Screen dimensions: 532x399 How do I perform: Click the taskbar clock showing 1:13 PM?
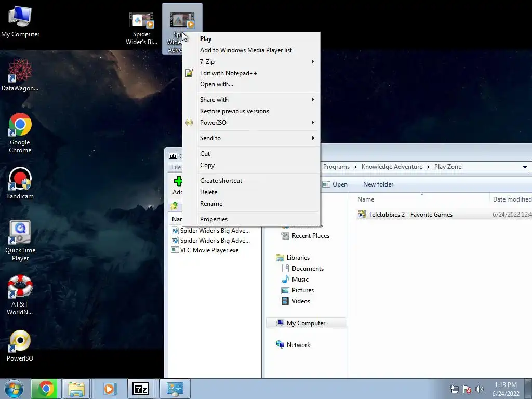(x=506, y=389)
